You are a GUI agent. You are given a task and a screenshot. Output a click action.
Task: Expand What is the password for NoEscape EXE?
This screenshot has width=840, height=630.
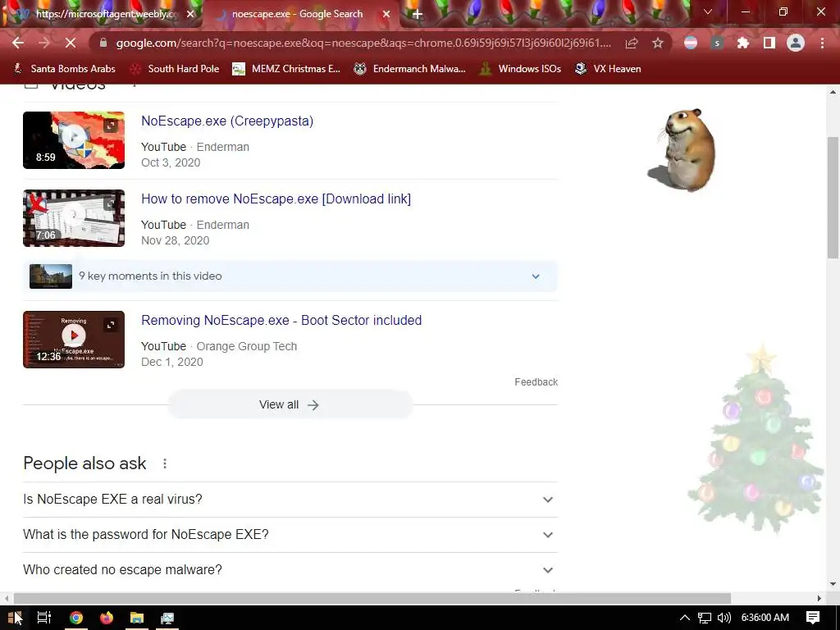(x=290, y=535)
